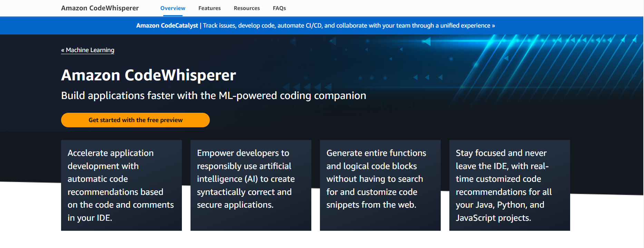Viewport: 644px width, 248px height.
Task: Click the » arrow ending the banner
Action: pos(494,26)
